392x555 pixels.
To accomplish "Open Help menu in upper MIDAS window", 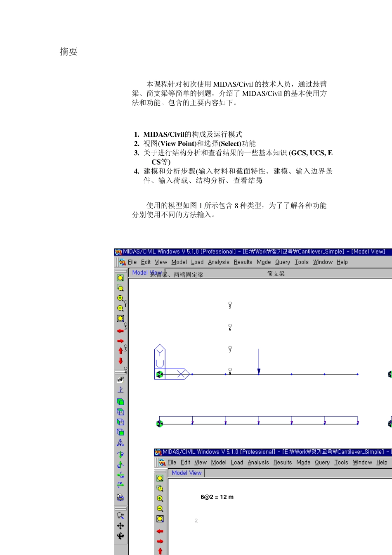I will (x=342, y=262).
